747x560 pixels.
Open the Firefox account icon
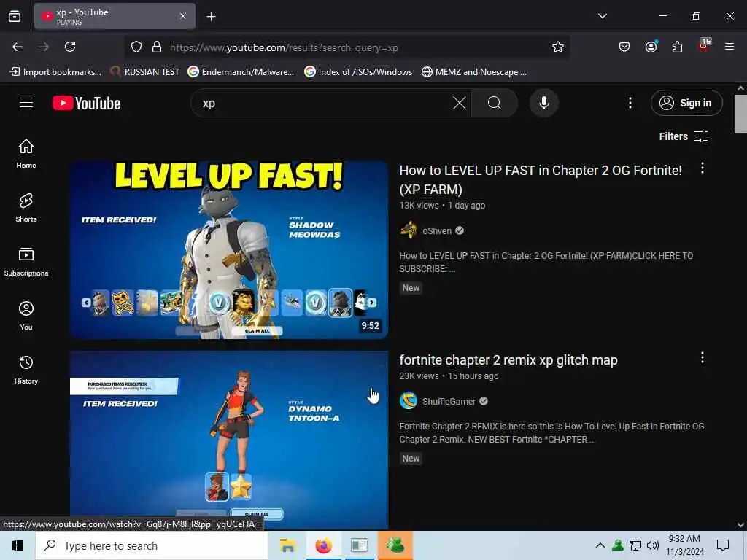click(x=651, y=47)
